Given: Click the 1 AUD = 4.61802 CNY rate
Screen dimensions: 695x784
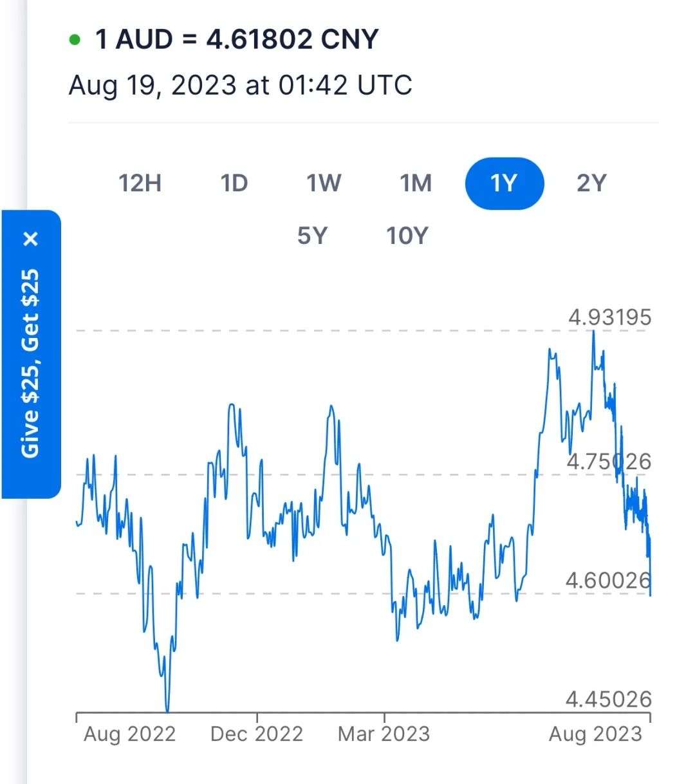Looking at the screenshot, I should 237,39.
